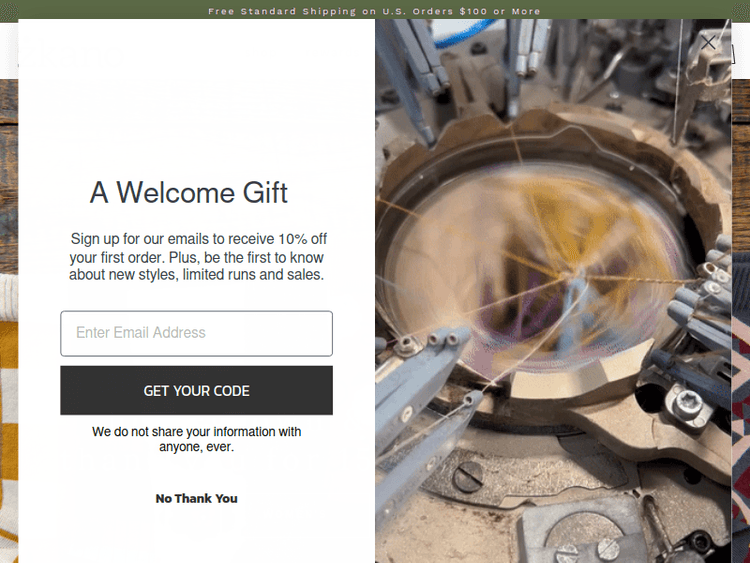
Task: Click the privacy note about sharing information
Action: pyautogui.click(x=197, y=439)
